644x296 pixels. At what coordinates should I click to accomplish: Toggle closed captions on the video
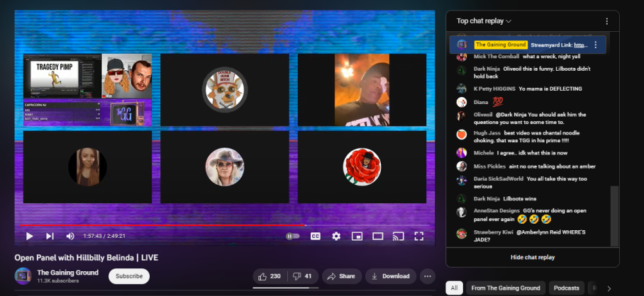[316, 236]
